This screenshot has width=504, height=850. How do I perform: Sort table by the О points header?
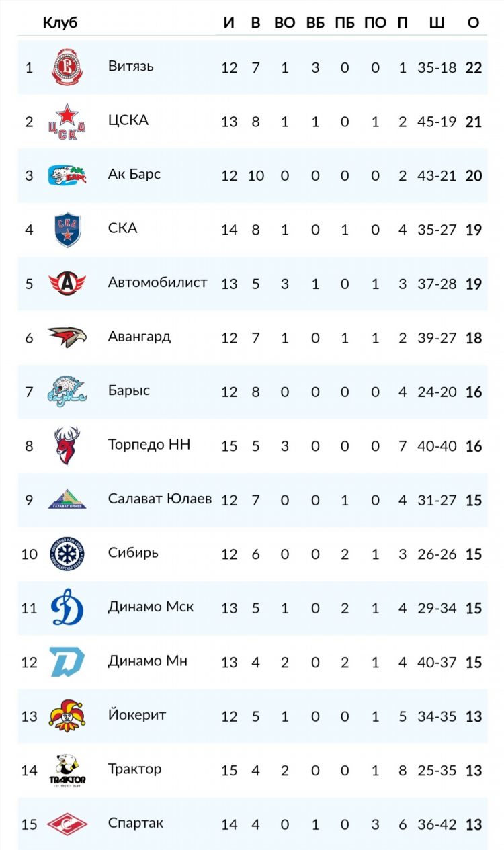point(473,23)
